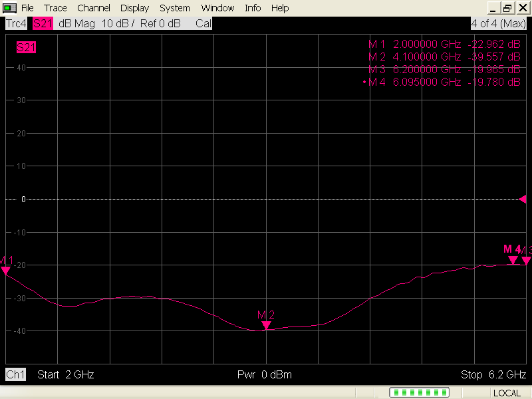Screen dimensions: 532x399
Task: Open the Cal calibration indicator
Action: coord(203,23)
